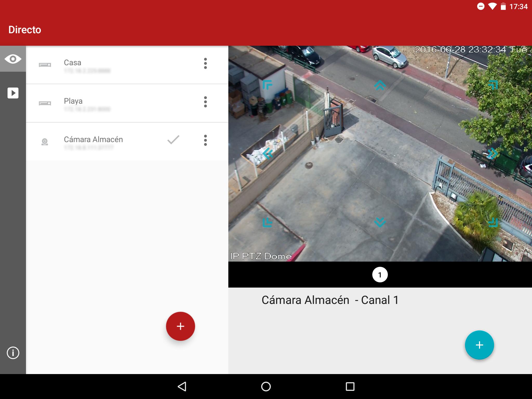
Task: Tap the teal add channel button
Action: point(479,345)
